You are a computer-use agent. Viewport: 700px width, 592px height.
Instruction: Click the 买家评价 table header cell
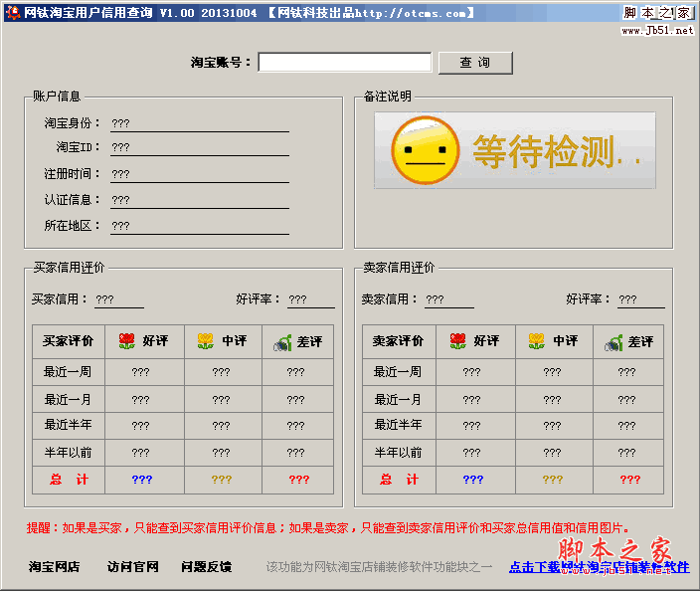(69, 341)
